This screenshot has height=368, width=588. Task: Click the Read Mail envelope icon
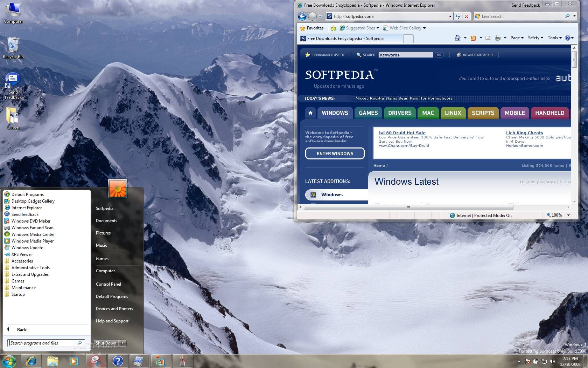(x=488, y=38)
